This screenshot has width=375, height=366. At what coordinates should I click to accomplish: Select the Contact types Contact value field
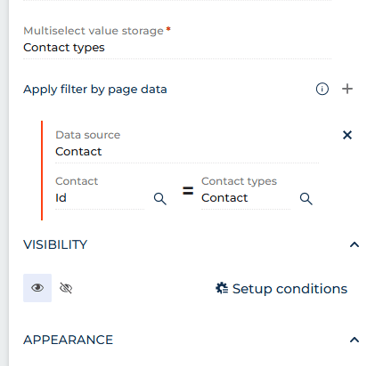[246, 198]
